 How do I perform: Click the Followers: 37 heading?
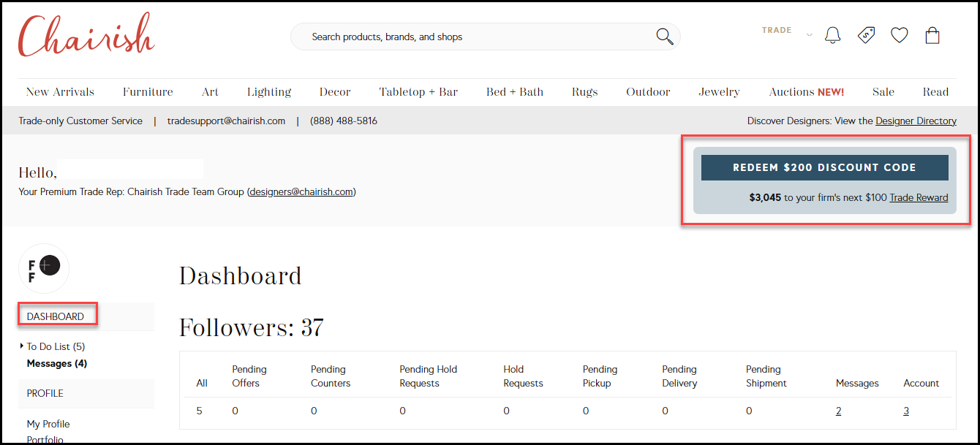pos(252,328)
